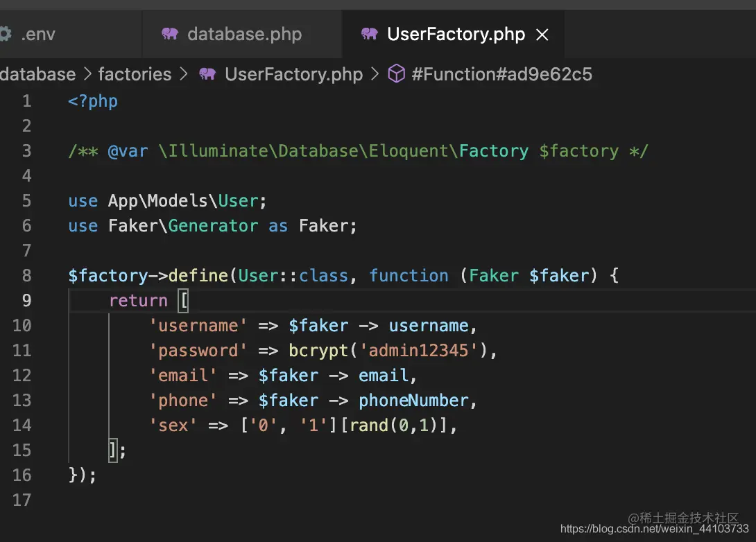Click the closing }); on line 16

pos(83,475)
